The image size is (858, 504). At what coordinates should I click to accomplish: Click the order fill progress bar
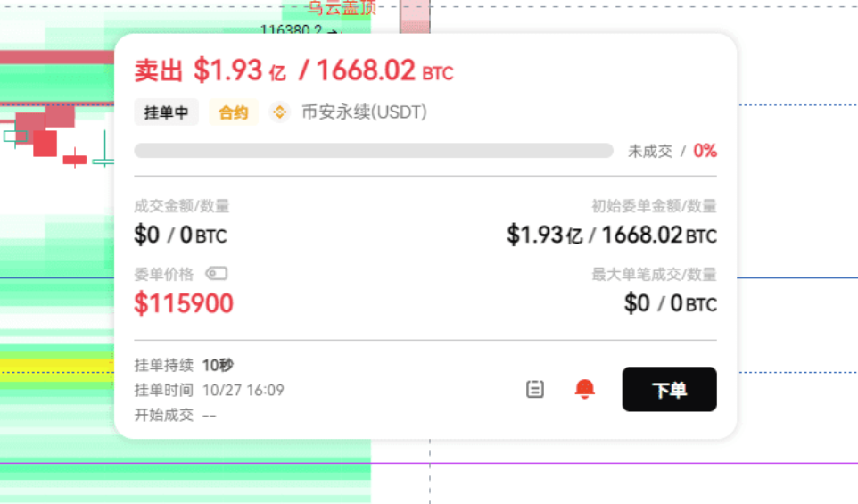tap(374, 151)
